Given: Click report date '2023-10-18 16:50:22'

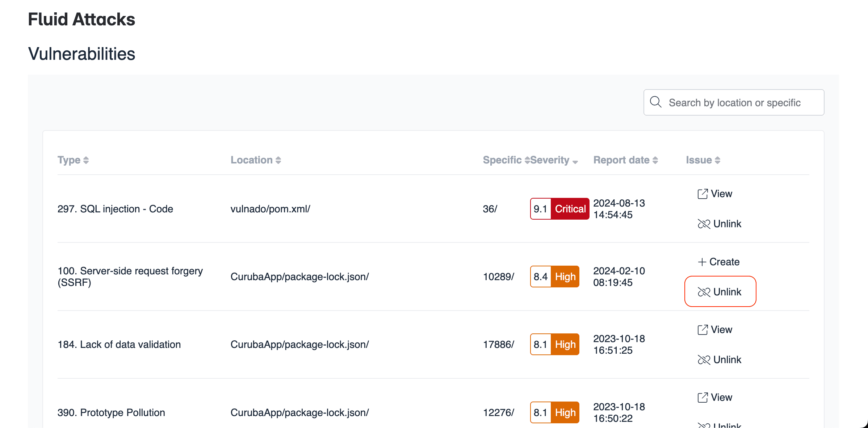Looking at the screenshot, I should [619, 412].
